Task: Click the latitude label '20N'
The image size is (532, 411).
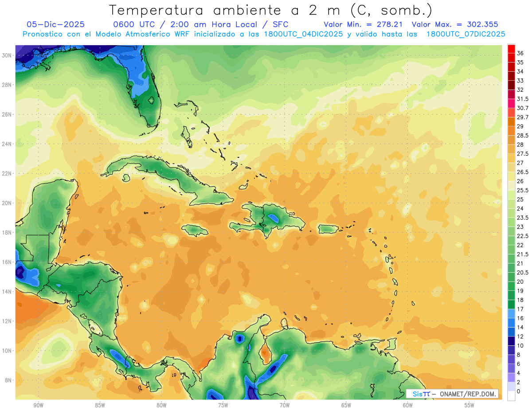Action: [x=7, y=203]
